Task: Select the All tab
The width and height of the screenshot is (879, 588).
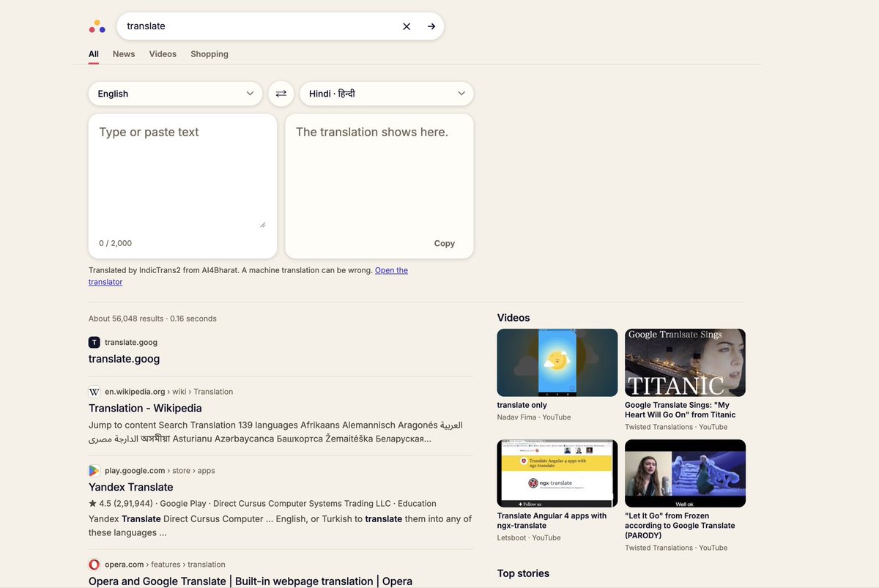Action: coord(94,54)
